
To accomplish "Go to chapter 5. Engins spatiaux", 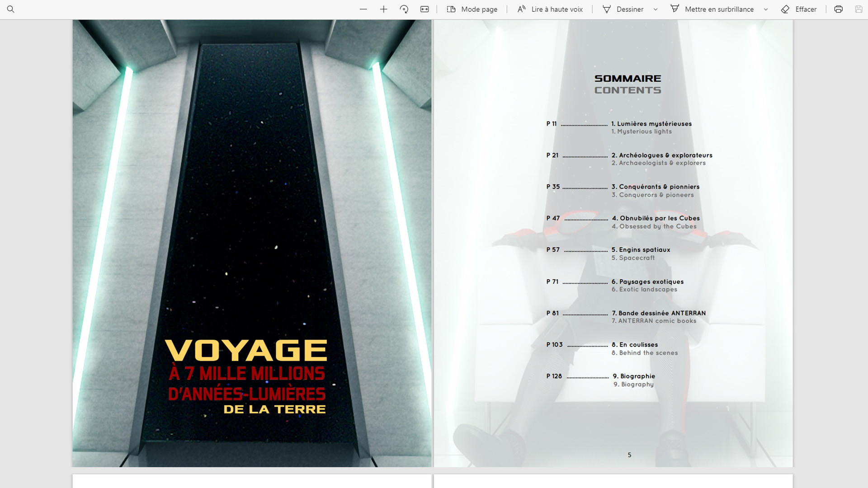I will tap(641, 250).
